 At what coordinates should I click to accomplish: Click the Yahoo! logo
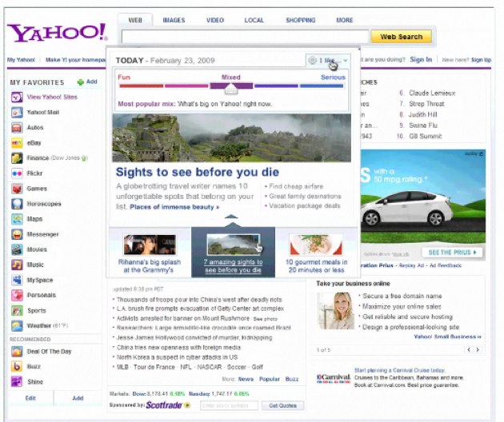coord(58,33)
